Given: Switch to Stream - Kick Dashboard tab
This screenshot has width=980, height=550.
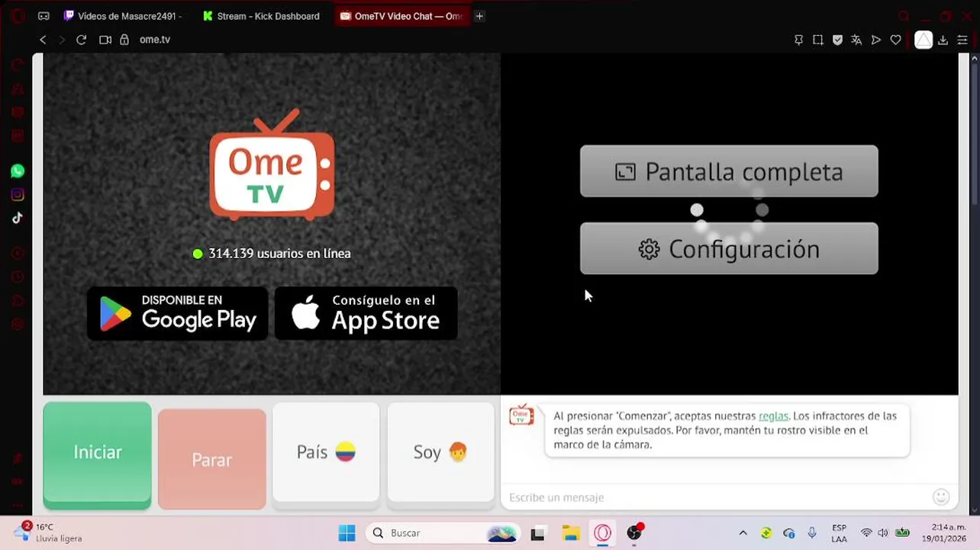Looking at the screenshot, I should [262, 16].
